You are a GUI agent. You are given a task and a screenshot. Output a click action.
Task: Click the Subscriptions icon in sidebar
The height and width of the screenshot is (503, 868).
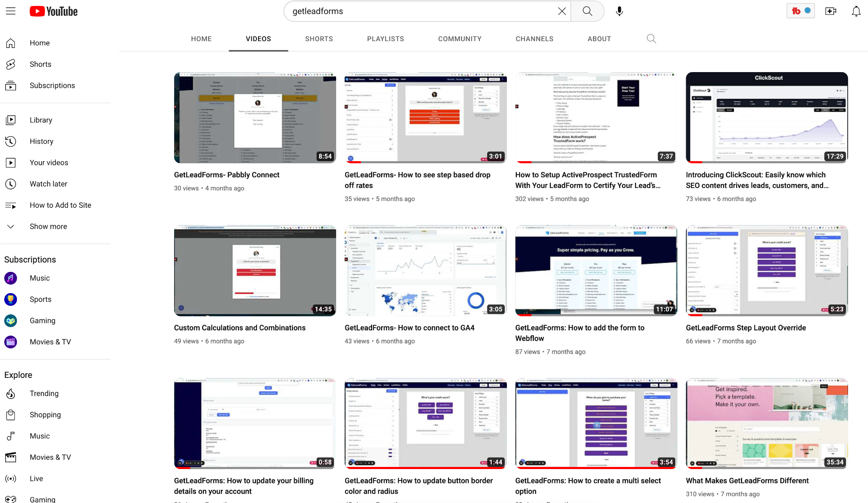click(x=11, y=86)
